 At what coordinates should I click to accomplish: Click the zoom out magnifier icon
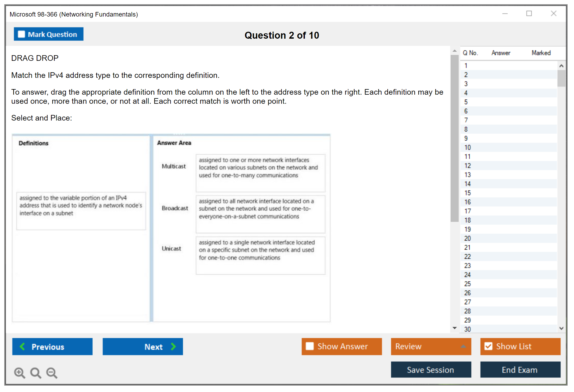(52, 373)
